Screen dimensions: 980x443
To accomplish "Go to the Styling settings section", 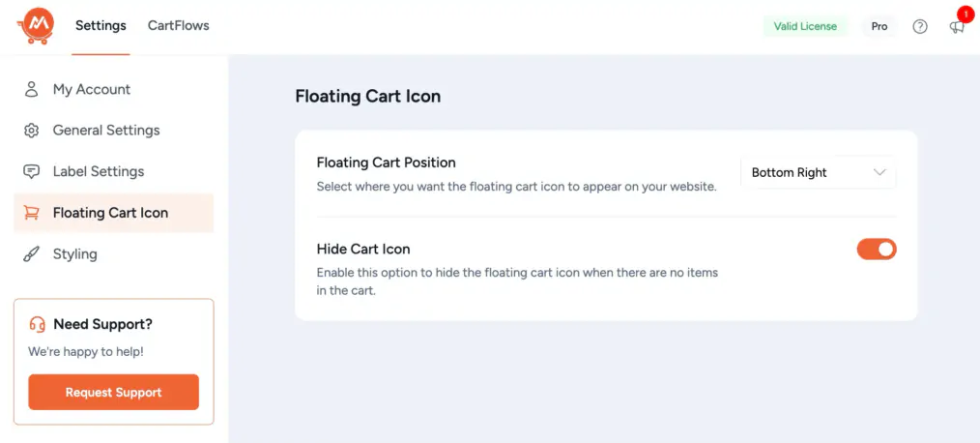I will pos(74,254).
